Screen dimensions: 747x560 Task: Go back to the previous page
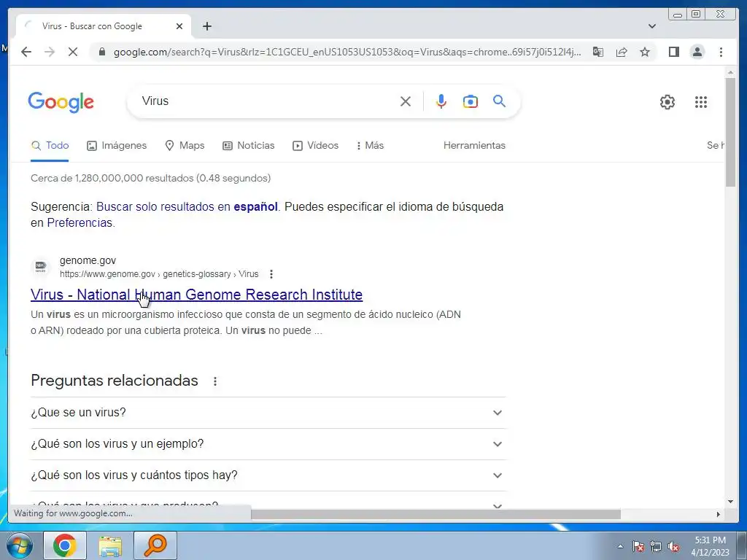[x=26, y=52]
